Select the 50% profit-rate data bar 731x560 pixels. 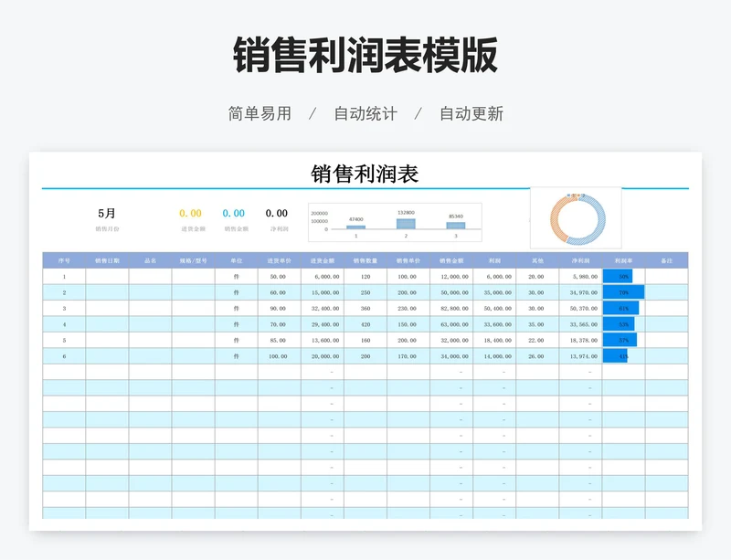[618, 277]
